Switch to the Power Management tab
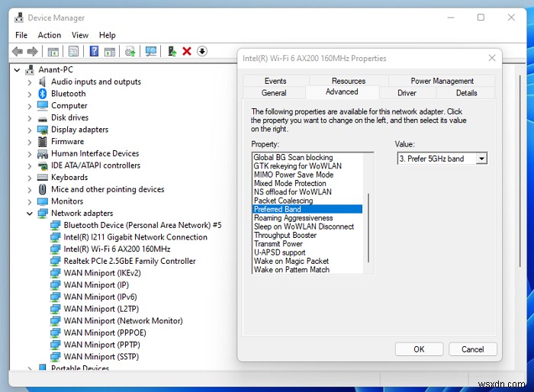This screenshot has height=392, width=534. point(442,81)
